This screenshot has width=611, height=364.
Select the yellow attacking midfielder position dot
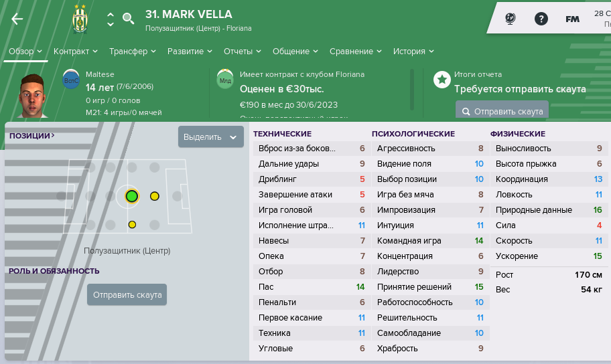tap(155, 196)
